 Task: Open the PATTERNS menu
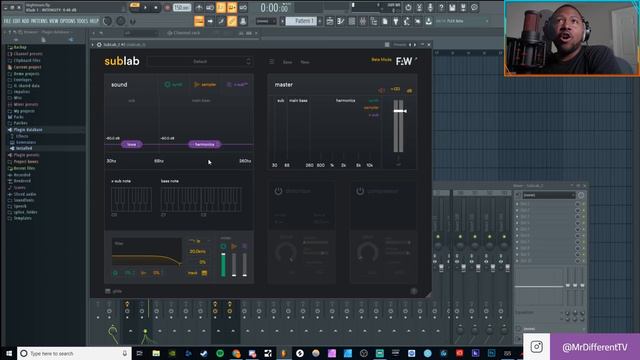pyautogui.click(x=39, y=21)
